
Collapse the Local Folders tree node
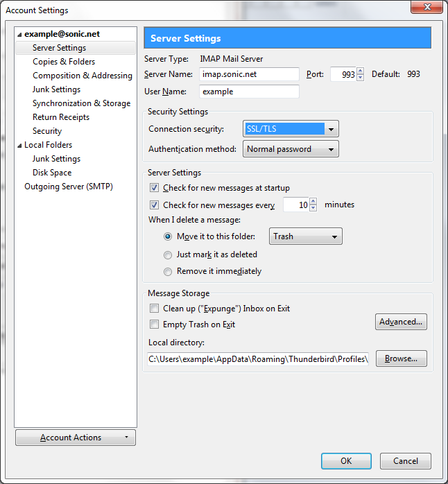click(x=20, y=145)
